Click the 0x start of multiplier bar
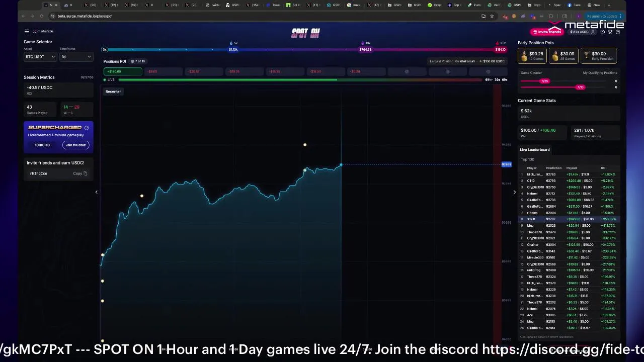The image size is (644, 362). 105,49
